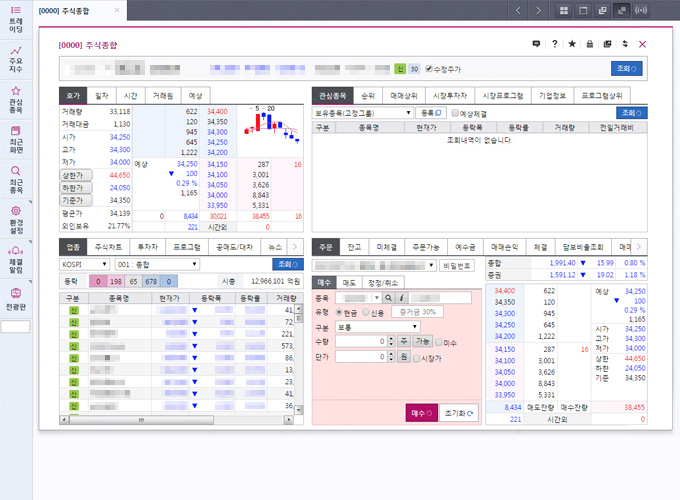The width and height of the screenshot is (680, 500).
Task: Switch to tiled grid window layout
Action: coord(564,10)
